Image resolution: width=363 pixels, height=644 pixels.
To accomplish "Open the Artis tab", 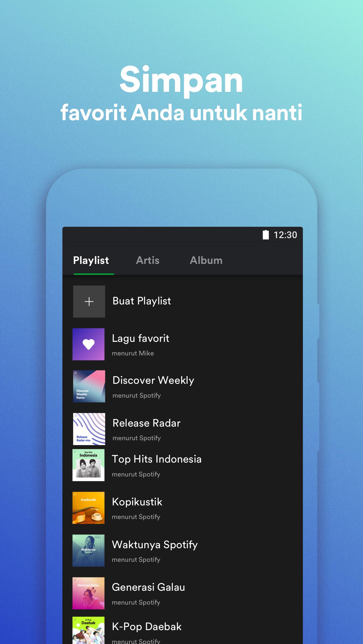I will coord(148,260).
